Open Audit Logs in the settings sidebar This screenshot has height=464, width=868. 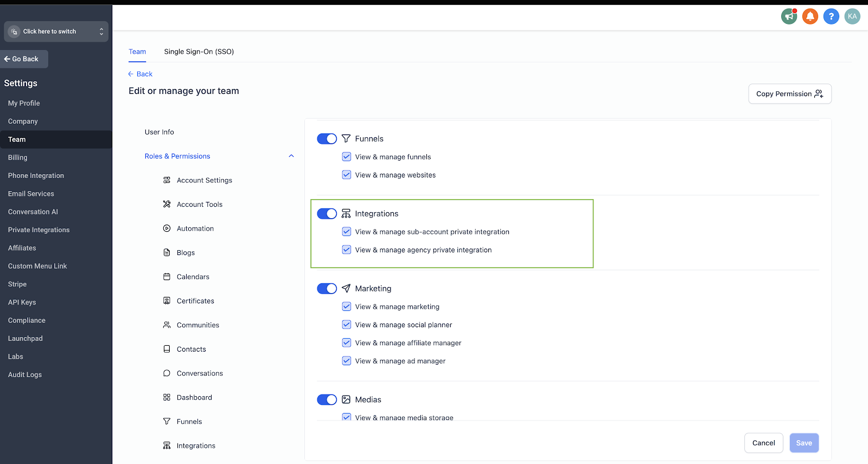(25, 374)
